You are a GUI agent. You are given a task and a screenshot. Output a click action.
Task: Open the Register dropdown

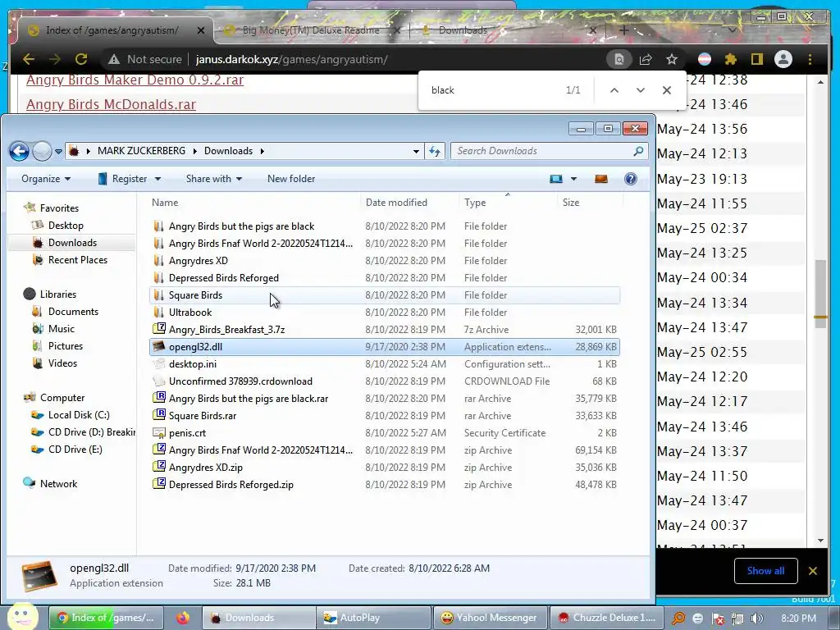129,179
